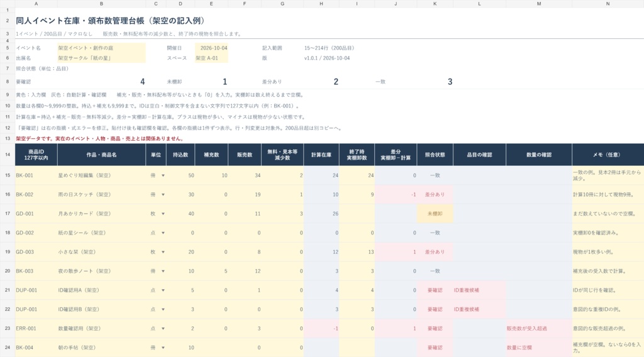The width and height of the screenshot is (644, 357).
Task: Expand unit dropdown for GD-003 row
Action: 163,252
